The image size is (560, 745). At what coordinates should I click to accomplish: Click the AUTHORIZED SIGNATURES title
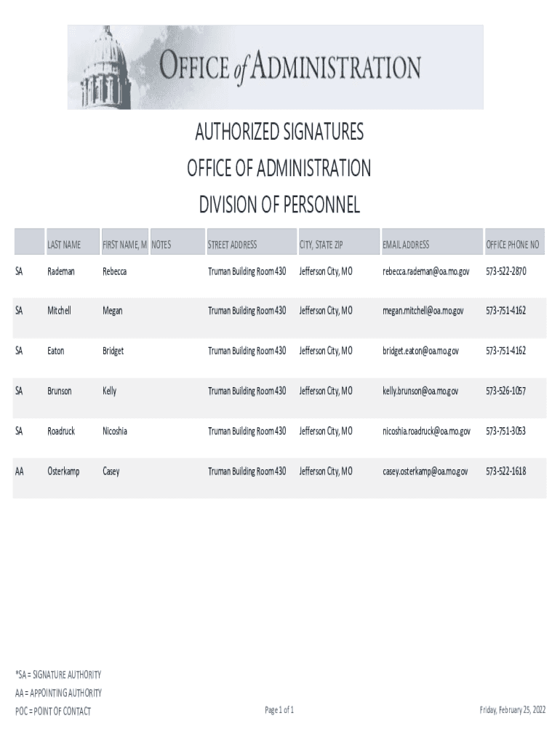[279, 133]
